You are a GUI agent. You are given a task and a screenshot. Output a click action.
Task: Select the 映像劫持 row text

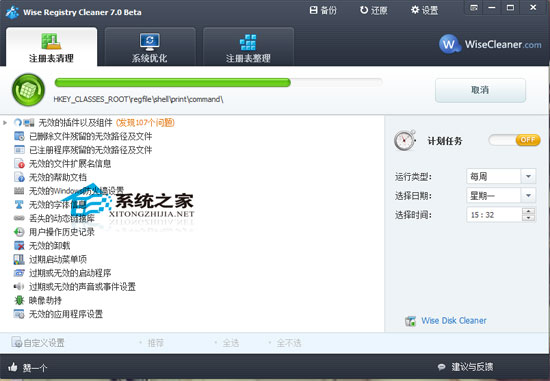[x=45, y=300]
